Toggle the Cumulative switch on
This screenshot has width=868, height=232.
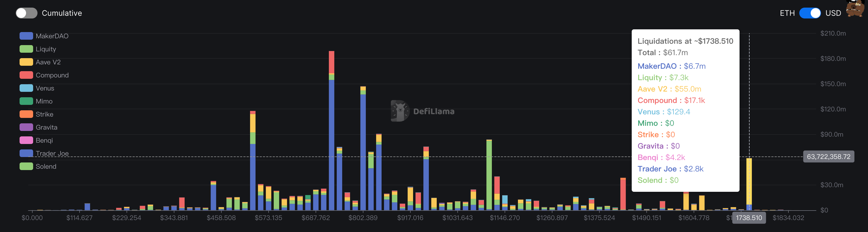(26, 13)
